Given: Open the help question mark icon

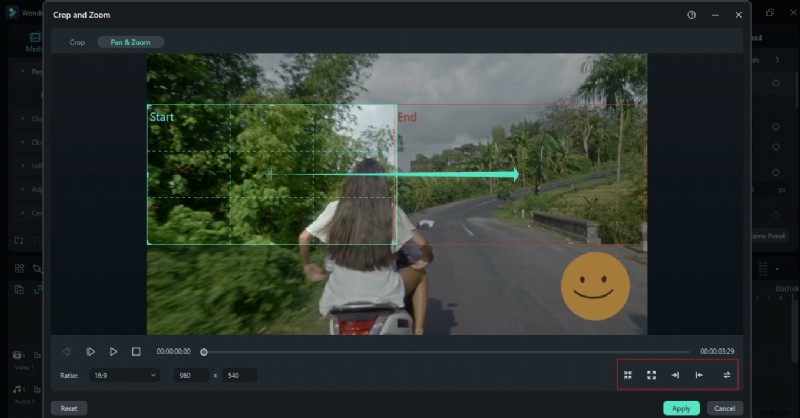Looking at the screenshot, I should tap(691, 15).
